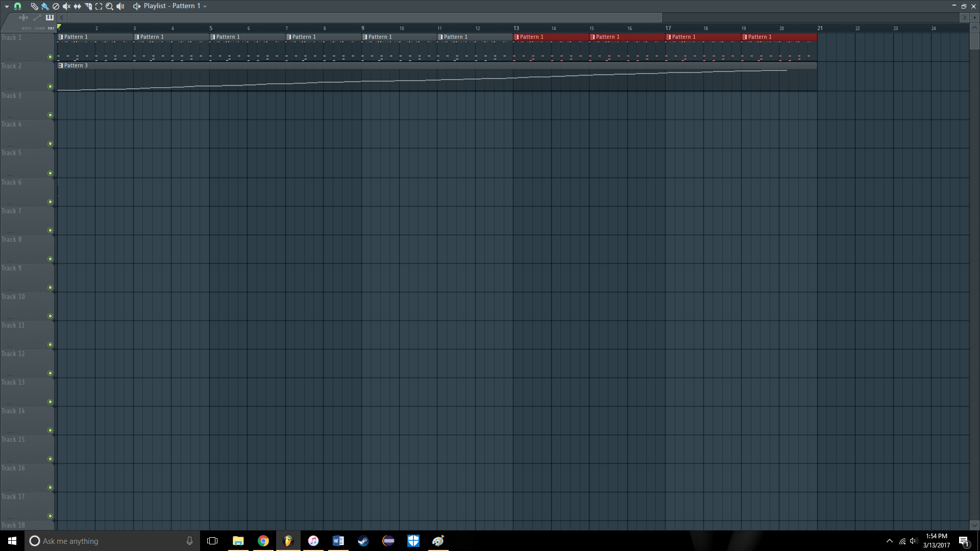Toggle Track 2's mute light
980x551 pixels.
click(x=50, y=87)
